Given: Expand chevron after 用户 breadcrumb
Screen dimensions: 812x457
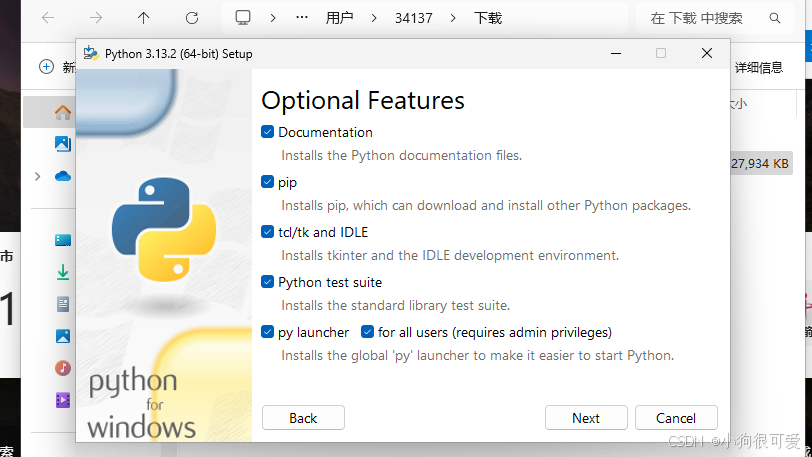Looking at the screenshot, I should point(374,18).
